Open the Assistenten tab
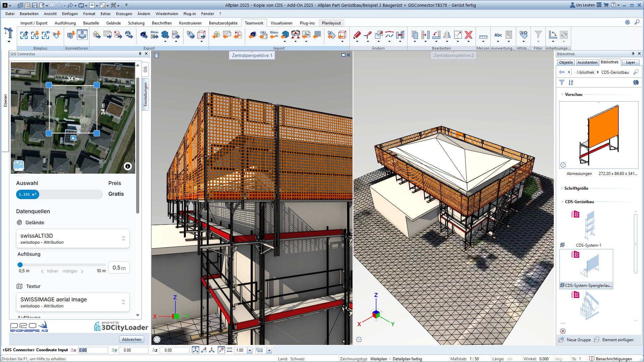The height and width of the screenshot is (362, 644). 587,62
